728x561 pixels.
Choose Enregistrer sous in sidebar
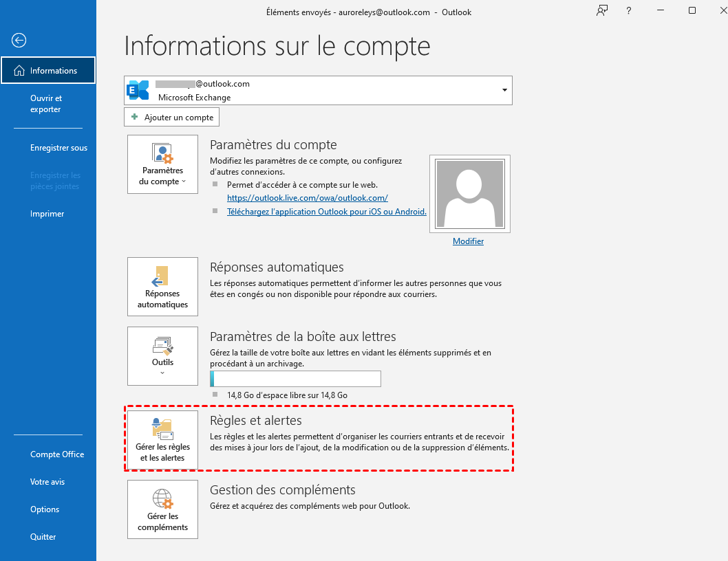[x=58, y=148]
